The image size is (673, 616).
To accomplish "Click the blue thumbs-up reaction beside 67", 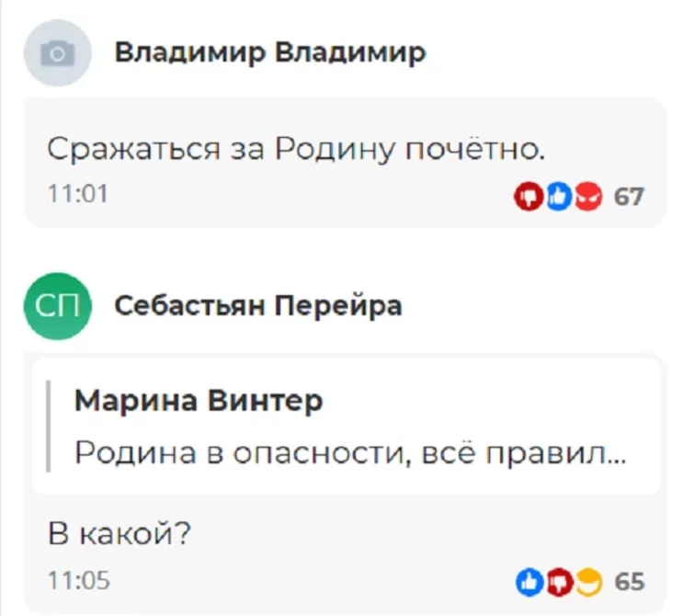I will tap(558, 196).
